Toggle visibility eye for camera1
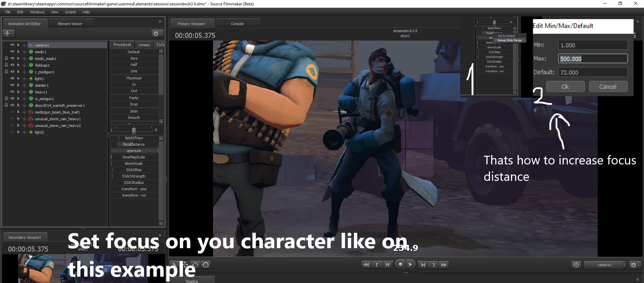The image size is (644, 283). (x=12, y=45)
